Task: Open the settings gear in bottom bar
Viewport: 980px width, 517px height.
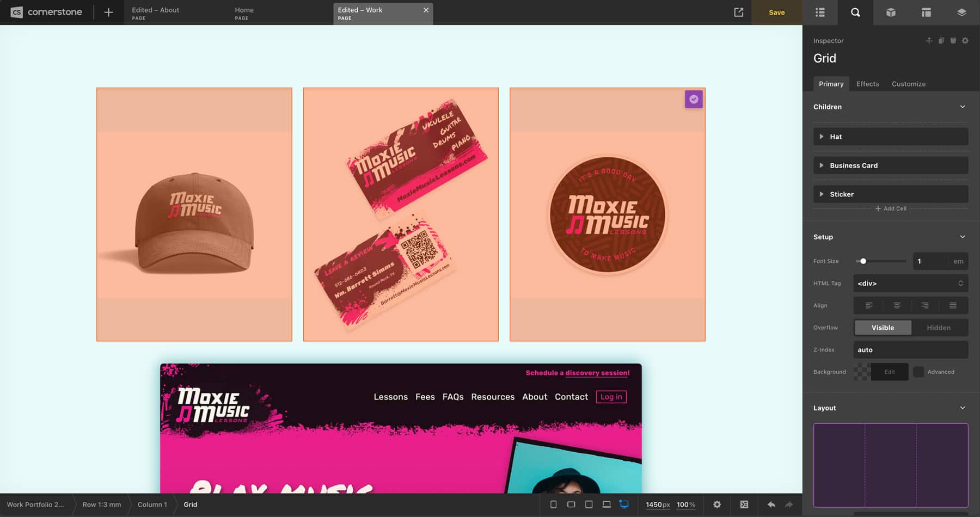Action: [x=717, y=504]
